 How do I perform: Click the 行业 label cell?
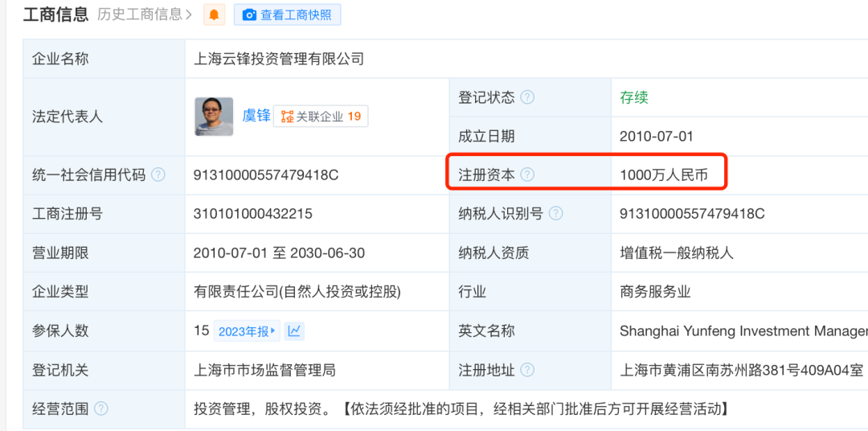coord(530,292)
